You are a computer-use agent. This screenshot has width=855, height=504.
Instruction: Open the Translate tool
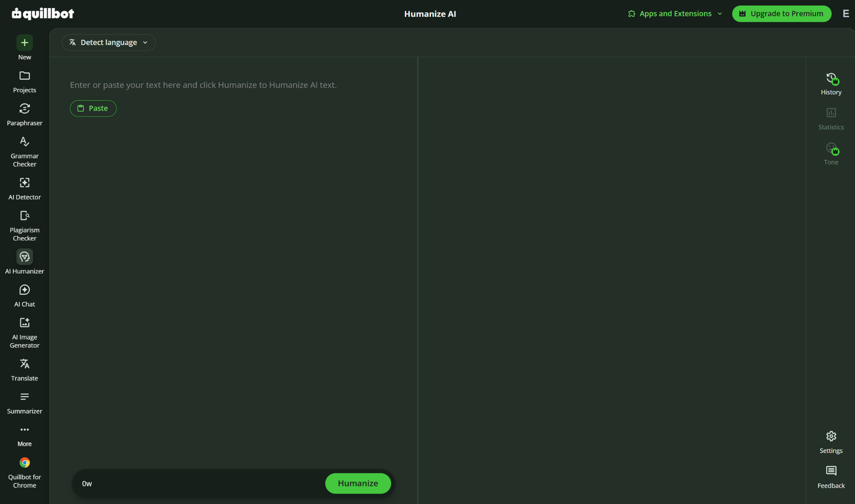24,370
